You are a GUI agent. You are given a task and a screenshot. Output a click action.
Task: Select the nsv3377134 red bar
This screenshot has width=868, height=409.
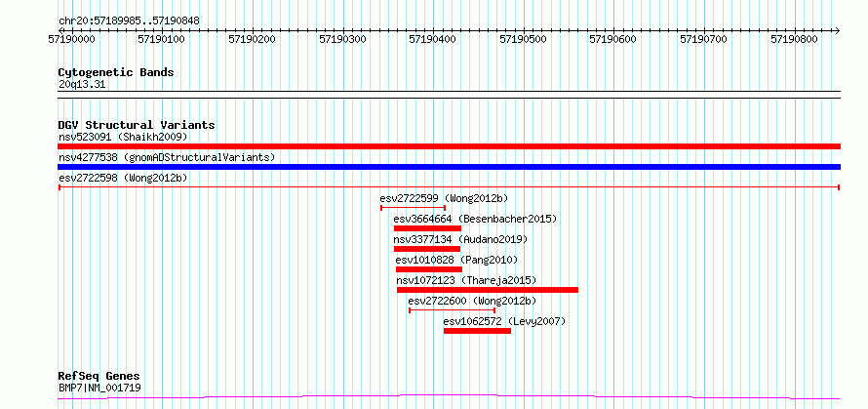(427, 249)
